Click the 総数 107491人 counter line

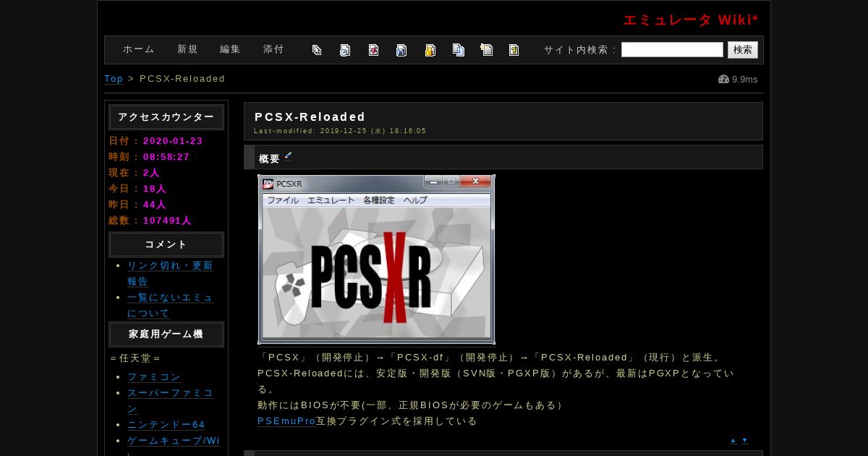coord(150,220)
